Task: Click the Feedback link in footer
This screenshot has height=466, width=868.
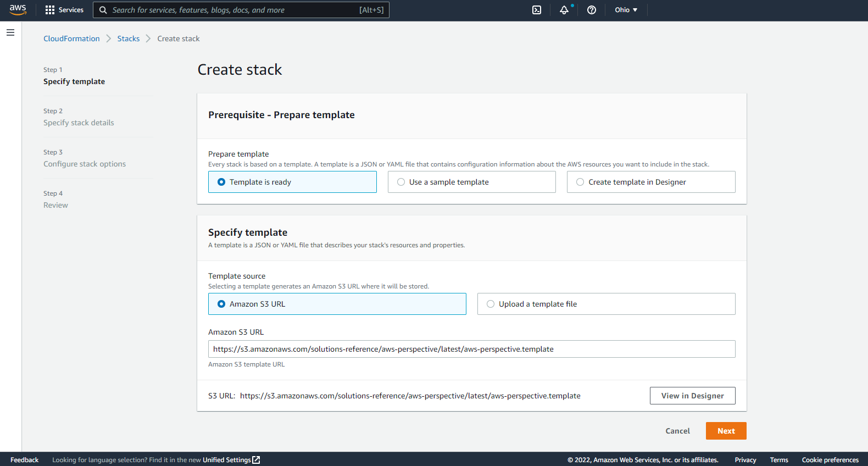Action: [x=25, y=460]
